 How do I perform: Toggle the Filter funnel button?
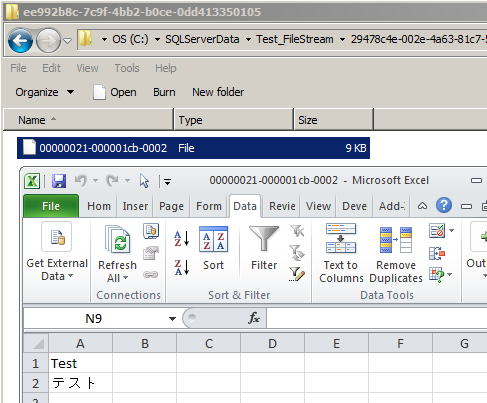pos(264,248)
